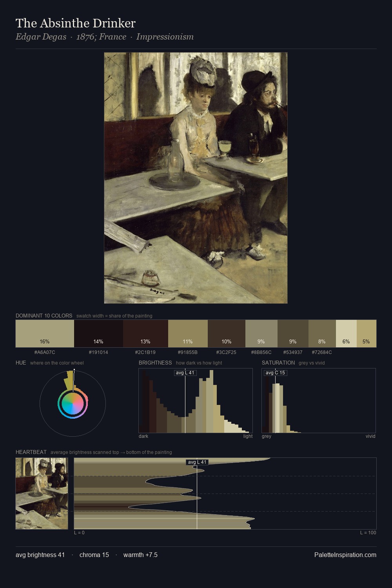
Task: Visit the PaletteInspiration.com link
Action: coord(345,555)
